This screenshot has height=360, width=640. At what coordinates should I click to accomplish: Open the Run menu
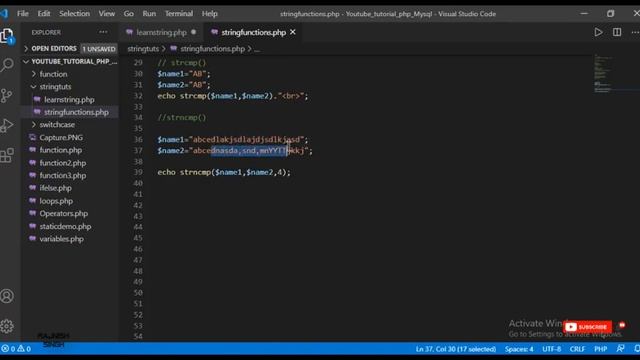(149, 13)
